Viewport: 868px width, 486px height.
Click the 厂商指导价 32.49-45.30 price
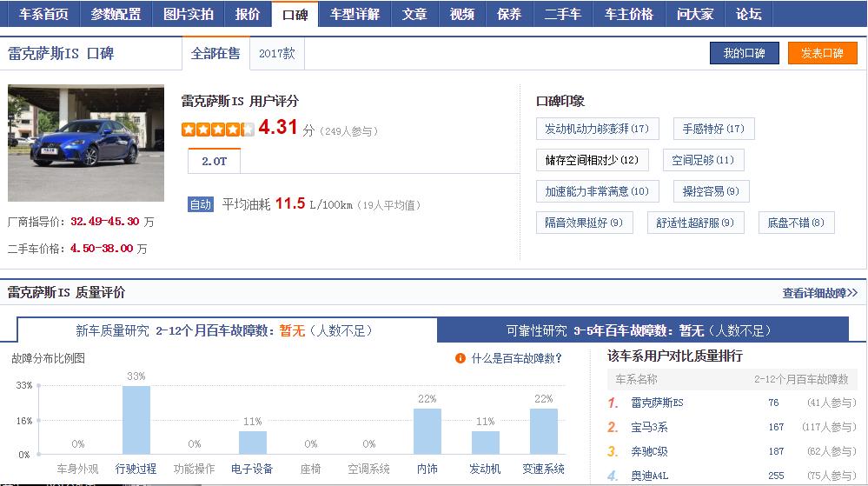(x=104, y=222)
